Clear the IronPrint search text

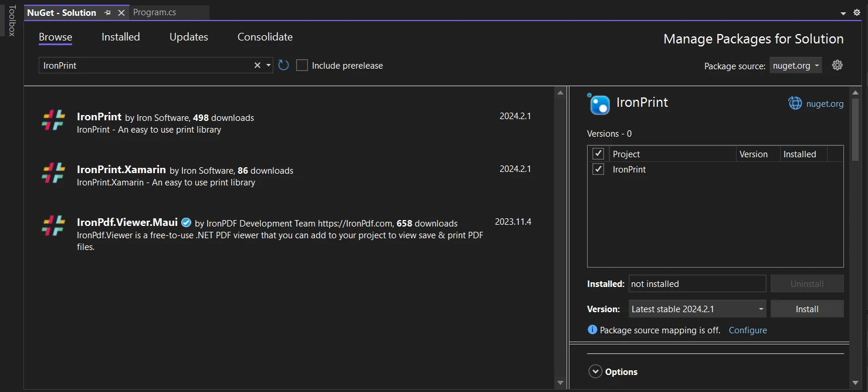(257, 65)
